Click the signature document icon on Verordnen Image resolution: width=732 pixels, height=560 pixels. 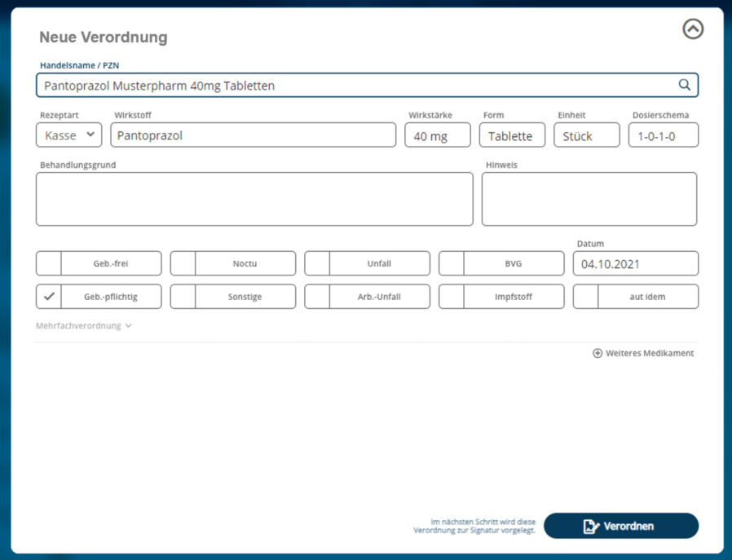click(x=591, y=526)
